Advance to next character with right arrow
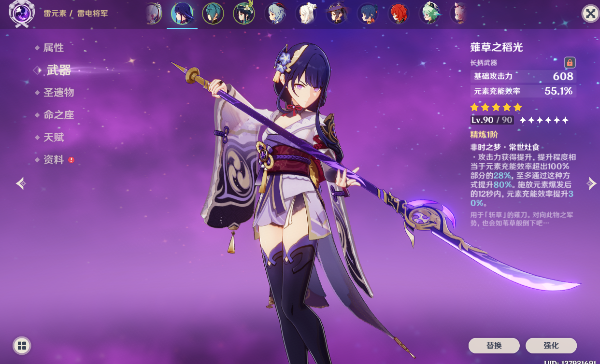The width and height of the screenshot is (600, 364). (591, 183)
